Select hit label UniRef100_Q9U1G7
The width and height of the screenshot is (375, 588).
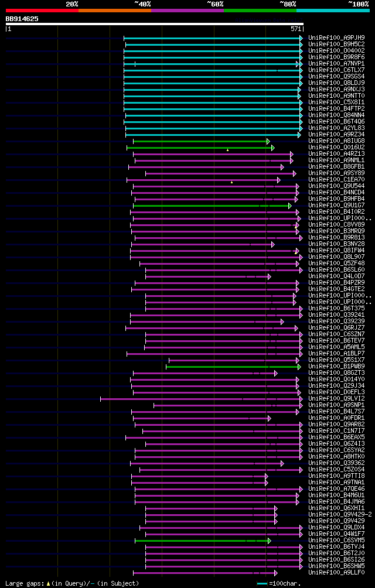click(336, 206)
